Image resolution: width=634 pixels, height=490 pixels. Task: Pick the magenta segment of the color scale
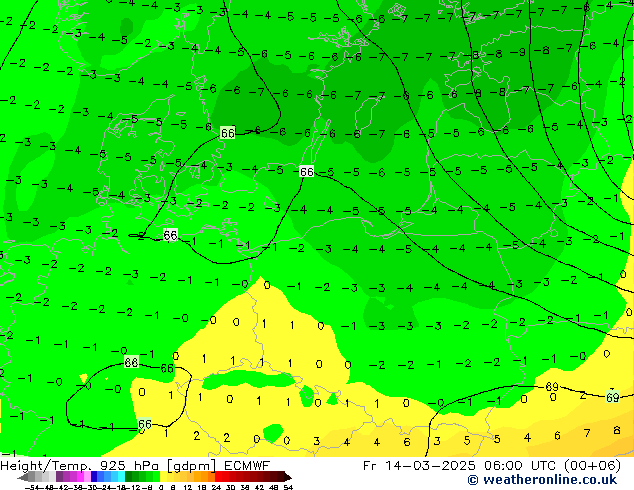(80, 476)
